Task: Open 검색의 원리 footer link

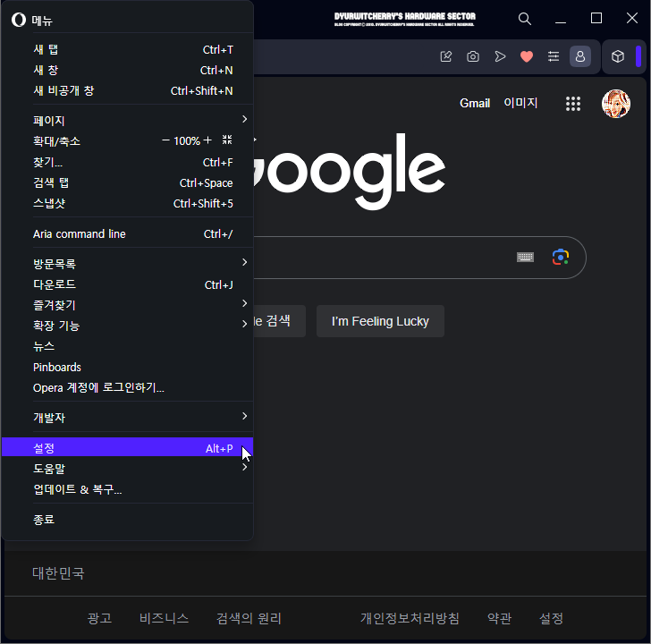Action: pyautogui.click(x=249, y=618)
